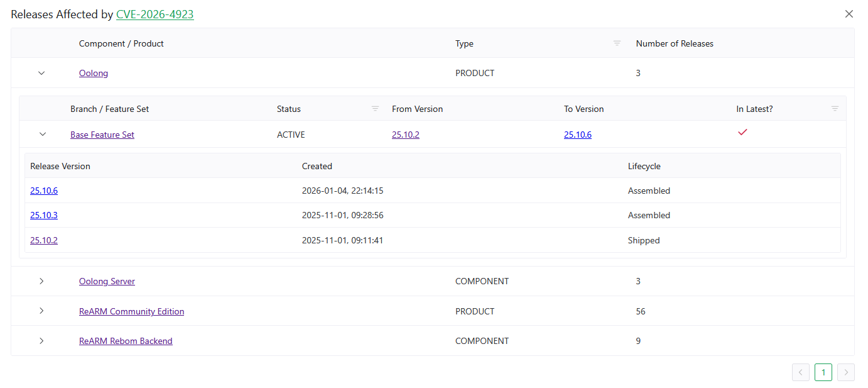Open the Base Feature Set link
Image resolution: width=868 pixels, height=388 pixels.
click(102, 135)
